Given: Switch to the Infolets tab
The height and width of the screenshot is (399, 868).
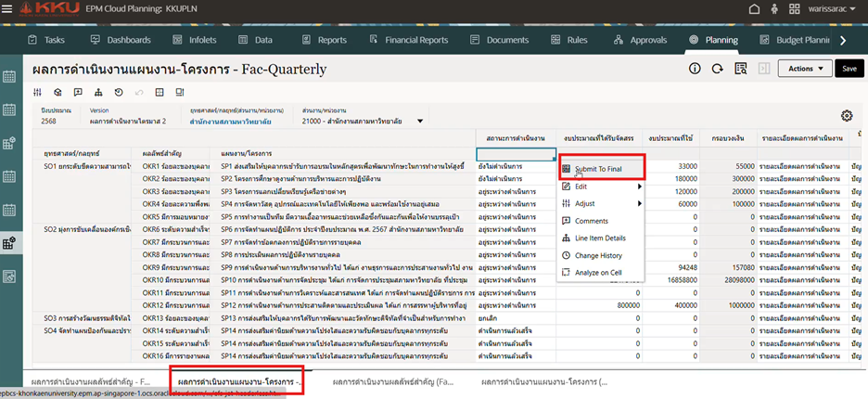Looking at the screenshot, I should tap(195, 40).
